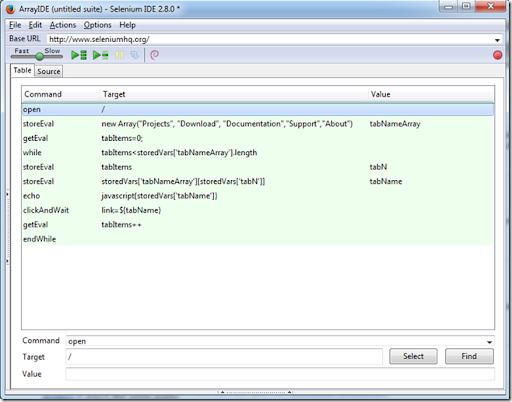Toggle the red record button

point(497,55)
